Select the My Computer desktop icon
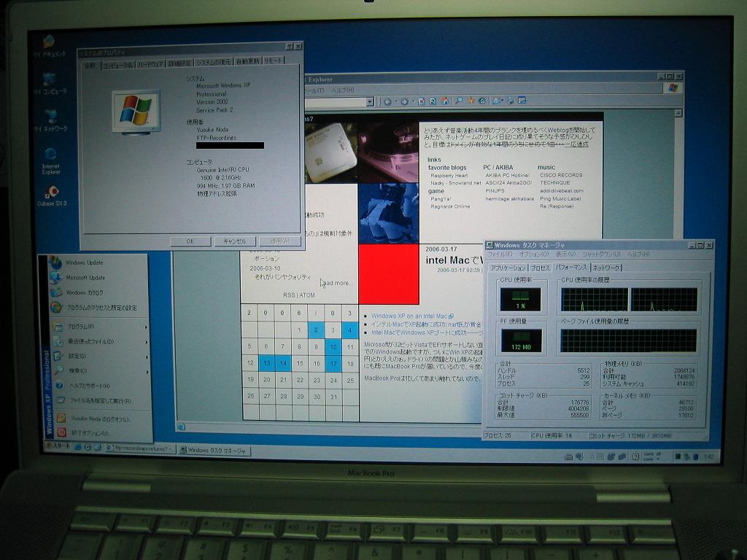This screenshot has height=560, width=747. [x=50, y=84]
